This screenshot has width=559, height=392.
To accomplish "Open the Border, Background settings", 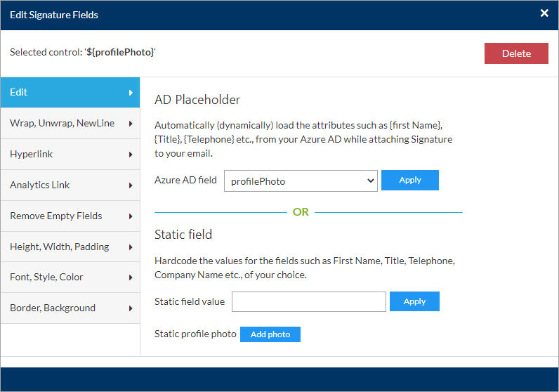I will (x=63, y=308).
